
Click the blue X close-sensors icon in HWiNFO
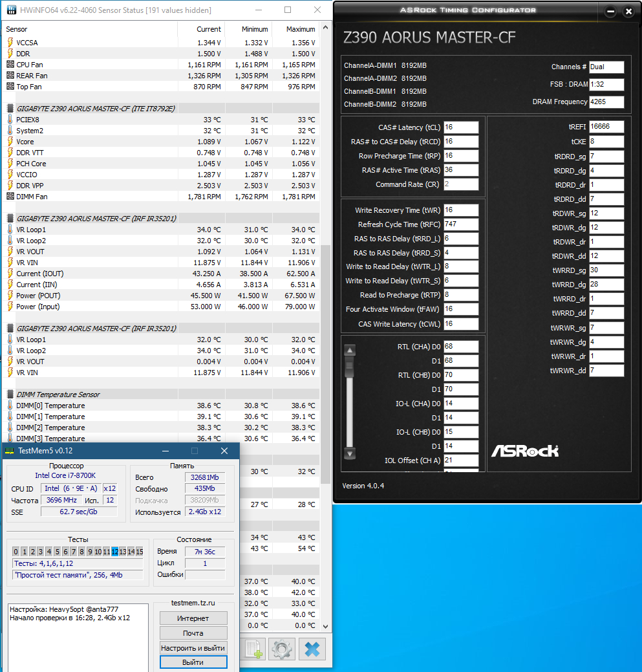(312, 650)
